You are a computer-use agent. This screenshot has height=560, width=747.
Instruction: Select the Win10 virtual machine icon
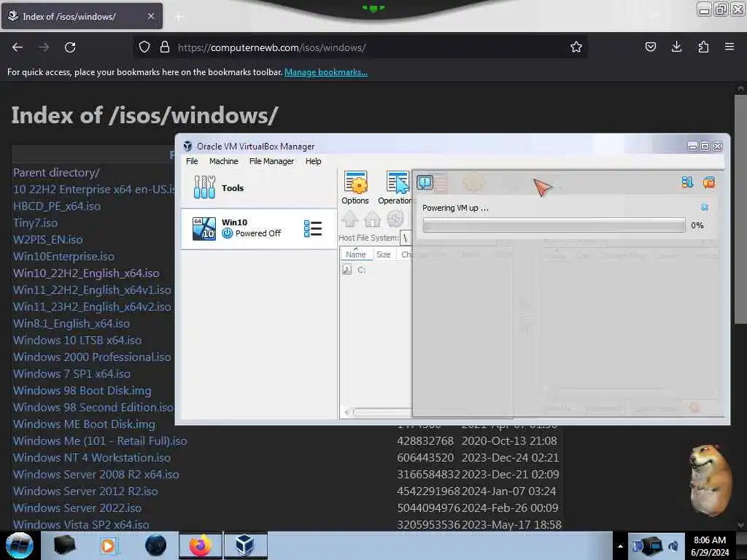point(204,228)
